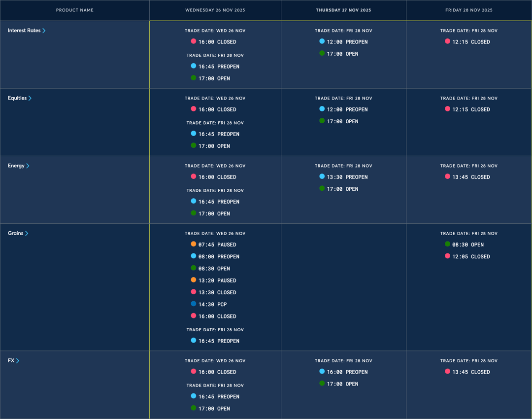Click the orange PAUSED dot at 07:45 for Grains
The width and height of the screenshot is (532, 419).
pyautogui.click(x=194, y=244)
